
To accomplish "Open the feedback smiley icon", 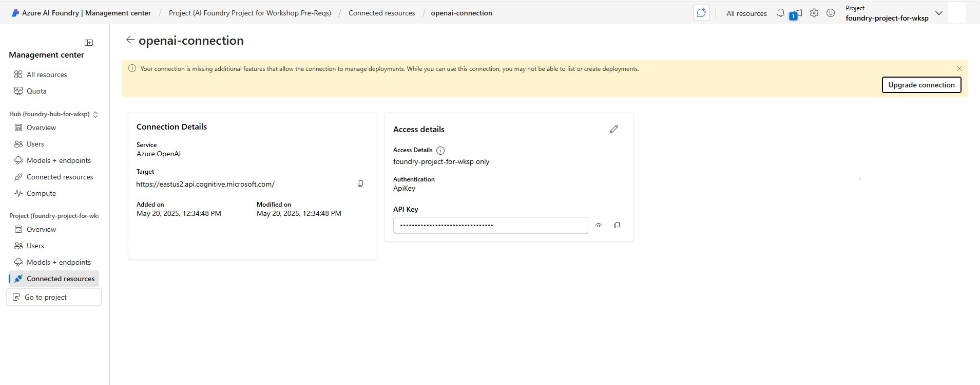I will tap(831, 13).
